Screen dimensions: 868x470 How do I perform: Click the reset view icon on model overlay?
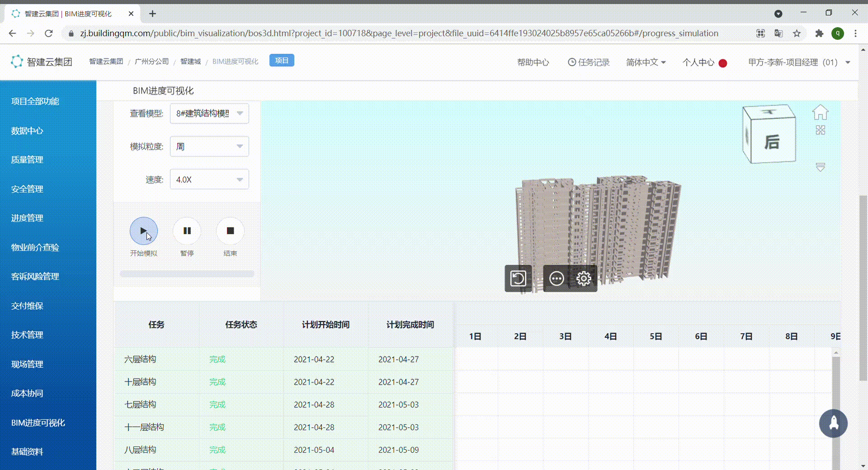click(x=518, y=279)
